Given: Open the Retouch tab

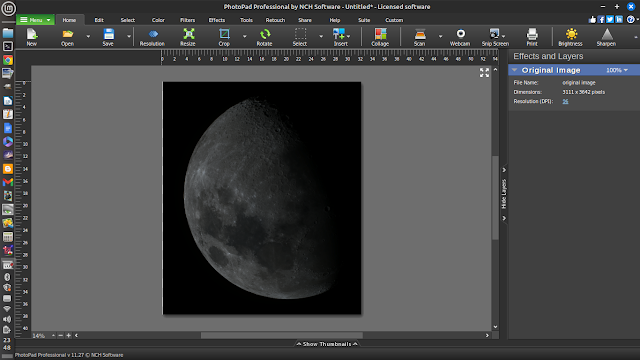Looking at the screenshot, I should tap(275, 20).
